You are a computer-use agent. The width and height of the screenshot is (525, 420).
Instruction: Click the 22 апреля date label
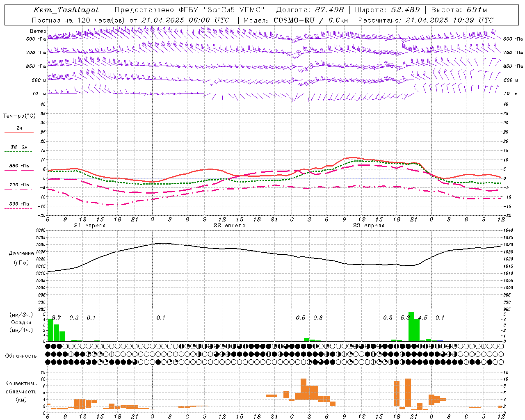tap(229, 226)
